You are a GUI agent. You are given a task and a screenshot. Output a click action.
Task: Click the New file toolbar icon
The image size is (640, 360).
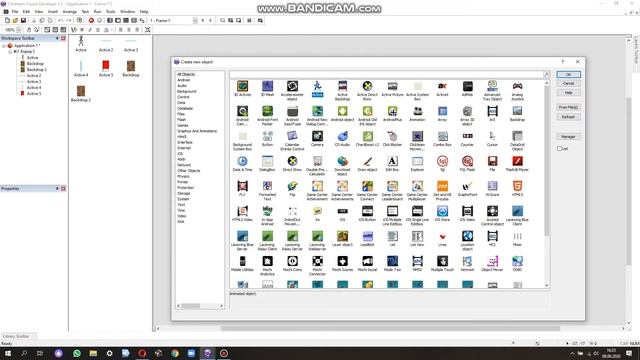(x=7, y=20)
